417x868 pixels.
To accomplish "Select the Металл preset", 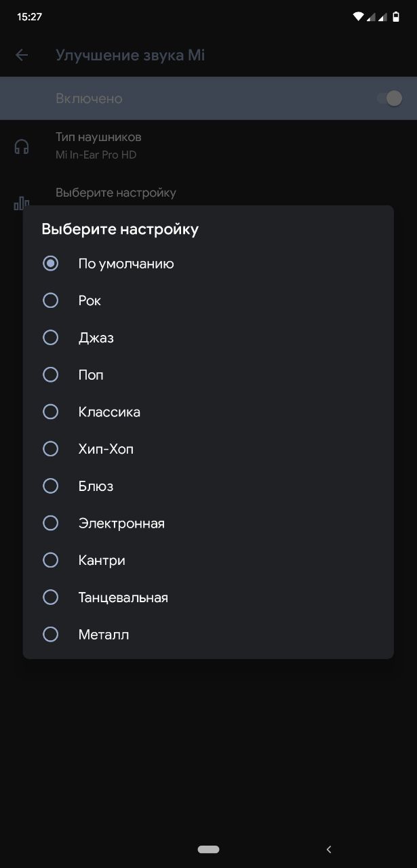I will coord(208,635).
